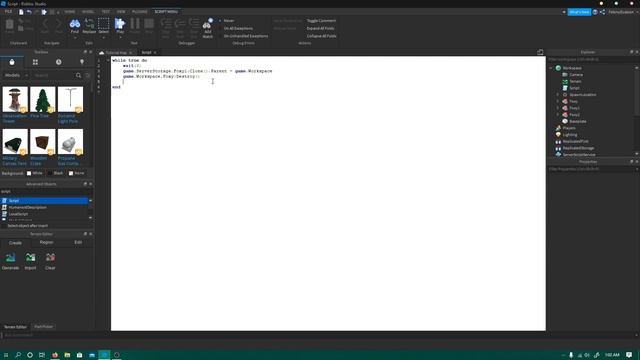Select LocalScript in Advanced Objects list

click(19, 214)
